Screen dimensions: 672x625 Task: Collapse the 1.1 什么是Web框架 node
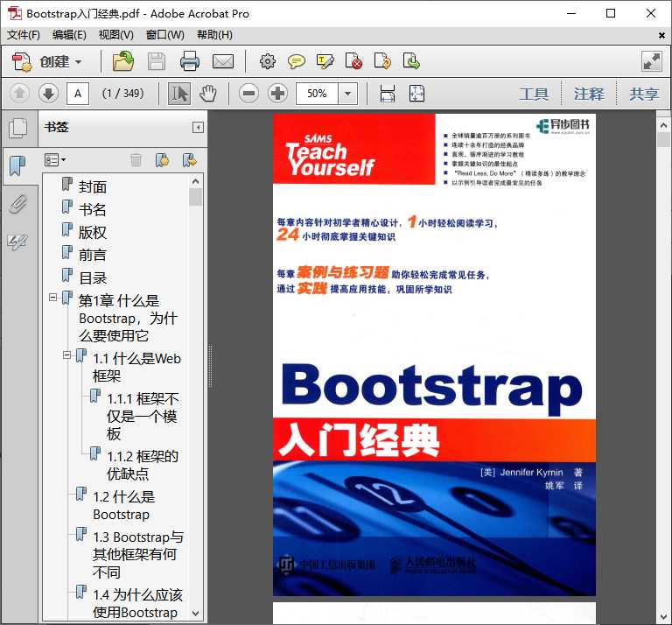point(66,355)
